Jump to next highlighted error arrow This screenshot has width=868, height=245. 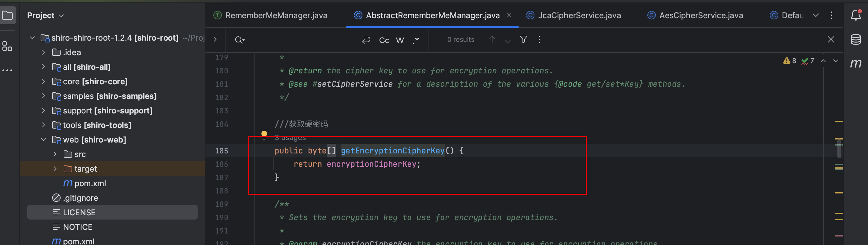pyautogui.click(x=836, y=61)
